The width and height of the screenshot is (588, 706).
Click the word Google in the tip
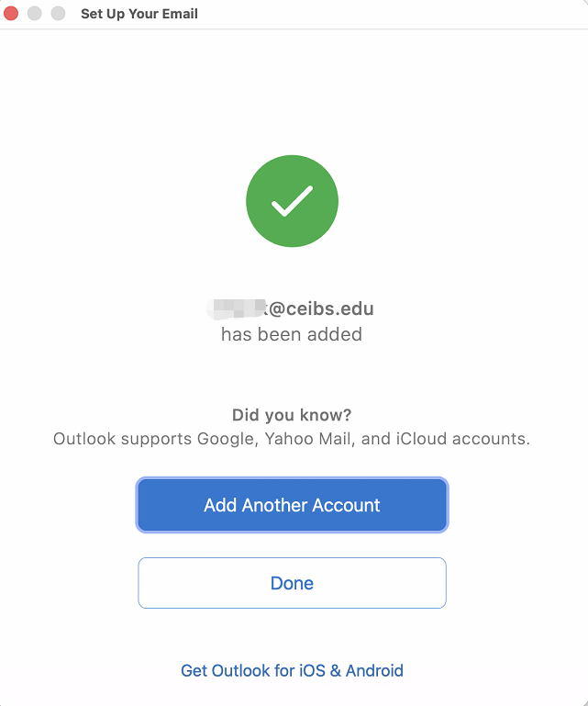(x=227, y=439)
